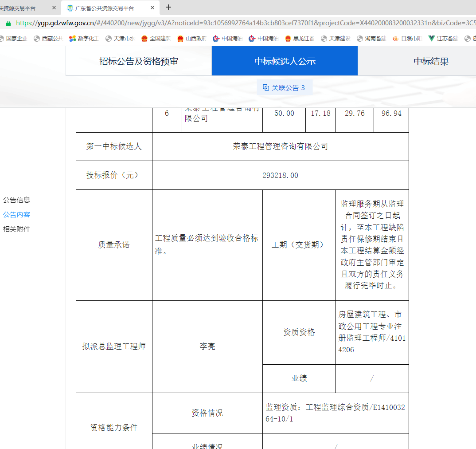Open the 数字化工 bookmark
This screenshot has height=449, width=476.
[84, 39]
